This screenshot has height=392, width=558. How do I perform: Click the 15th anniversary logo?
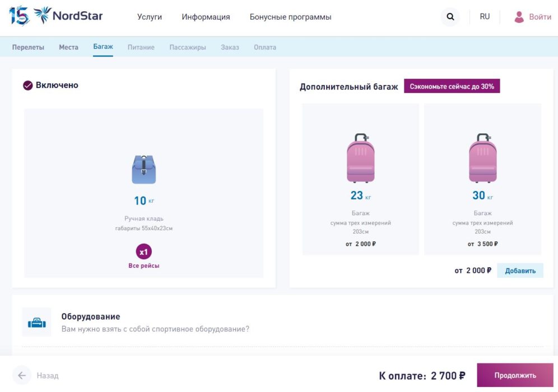tap(20, 16)
